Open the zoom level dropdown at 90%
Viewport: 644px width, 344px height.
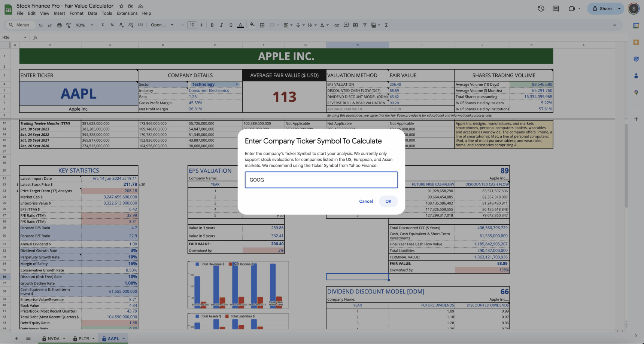pyautogui.click(x=85, y=25)
